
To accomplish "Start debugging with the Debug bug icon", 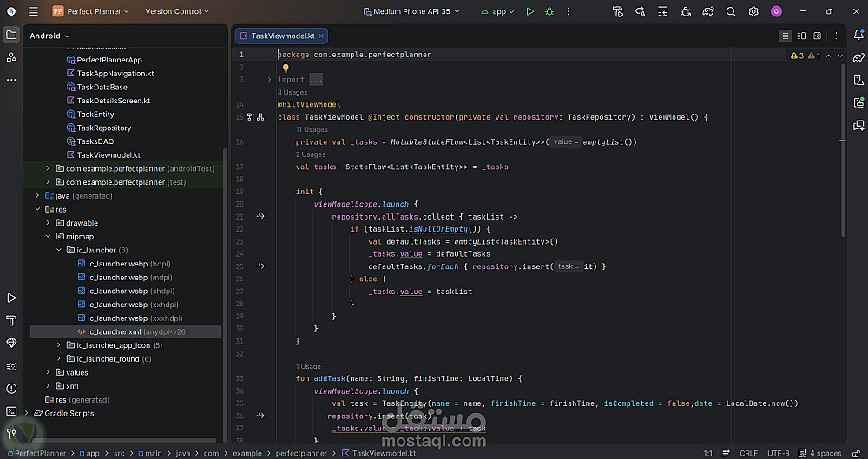I will tap(550, 11).
